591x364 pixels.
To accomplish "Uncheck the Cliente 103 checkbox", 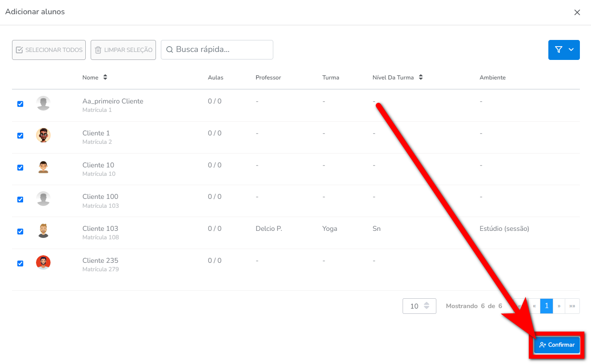I will (x=20, y=231).
